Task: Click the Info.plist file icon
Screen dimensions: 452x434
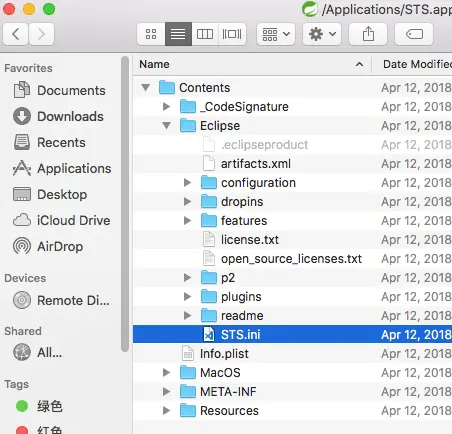Action: [188, 354]
